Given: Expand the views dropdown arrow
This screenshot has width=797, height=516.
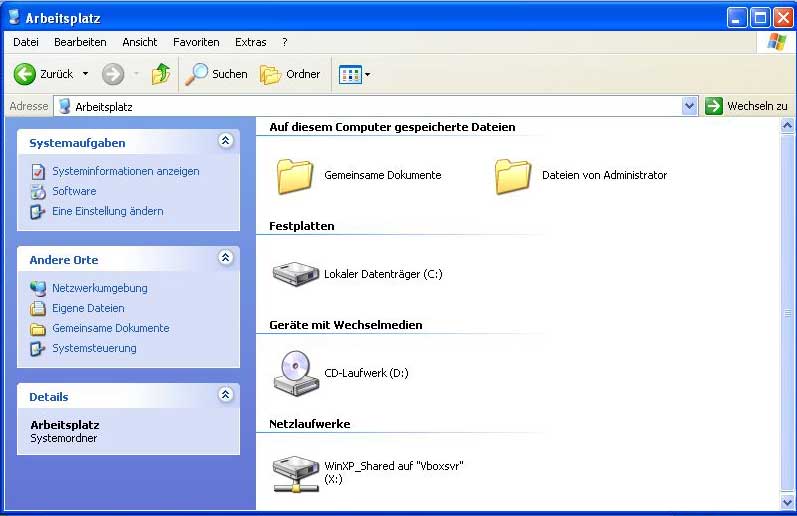Looking at the screenshot, I should (367, 75).
